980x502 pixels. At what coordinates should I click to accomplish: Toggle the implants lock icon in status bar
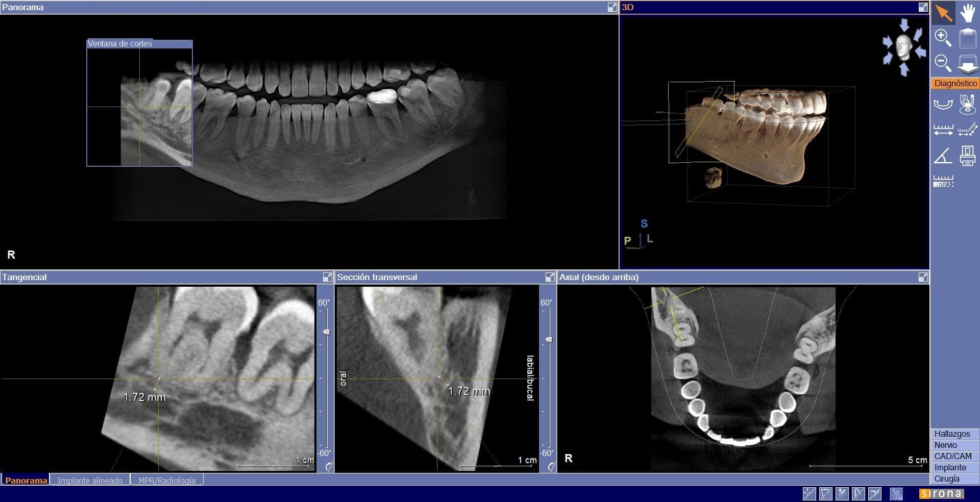(896, 493)
